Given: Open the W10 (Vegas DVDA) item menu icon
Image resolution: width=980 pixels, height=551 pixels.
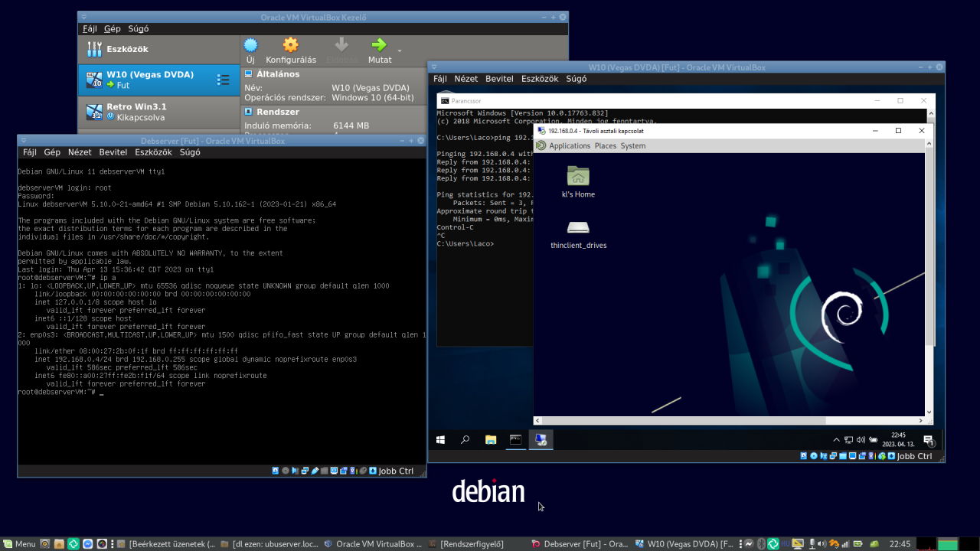Looking at the screenshot, I should (x=224, y=80).
